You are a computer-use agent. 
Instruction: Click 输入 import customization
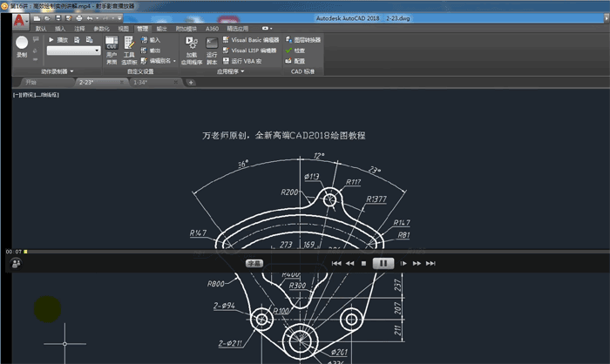tap(150, 40)
